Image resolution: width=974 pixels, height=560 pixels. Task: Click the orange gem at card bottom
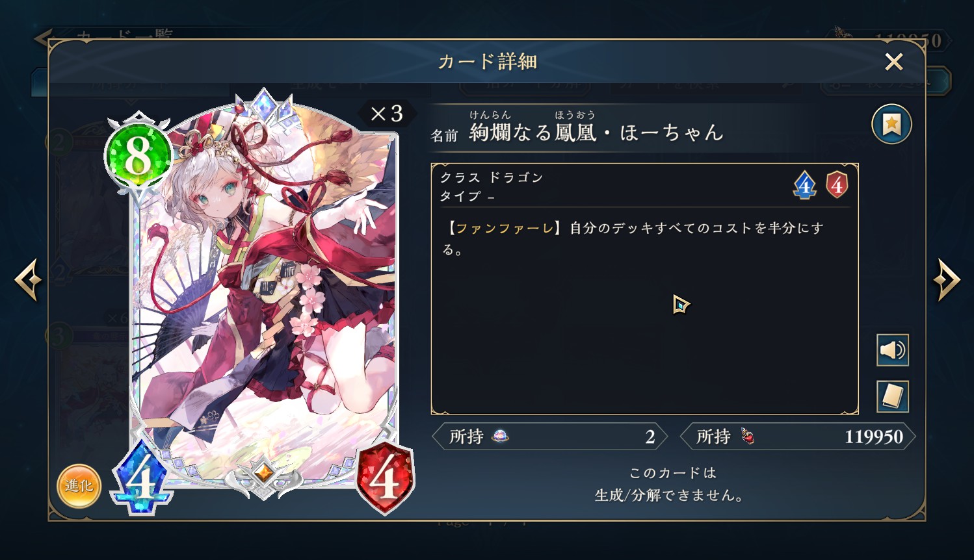tap(264, 473)
